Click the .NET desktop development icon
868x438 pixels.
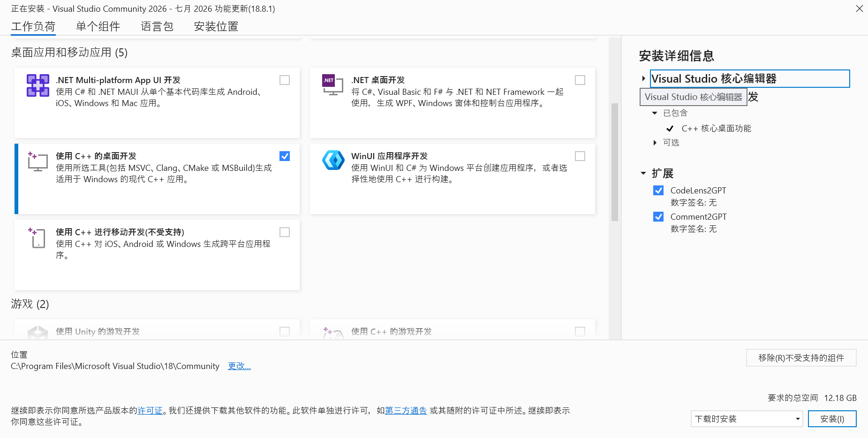[x=333, y=85]
